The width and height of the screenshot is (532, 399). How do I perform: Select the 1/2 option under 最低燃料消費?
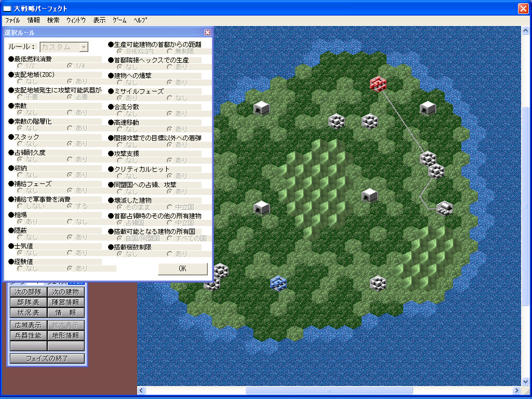(20, 66)
